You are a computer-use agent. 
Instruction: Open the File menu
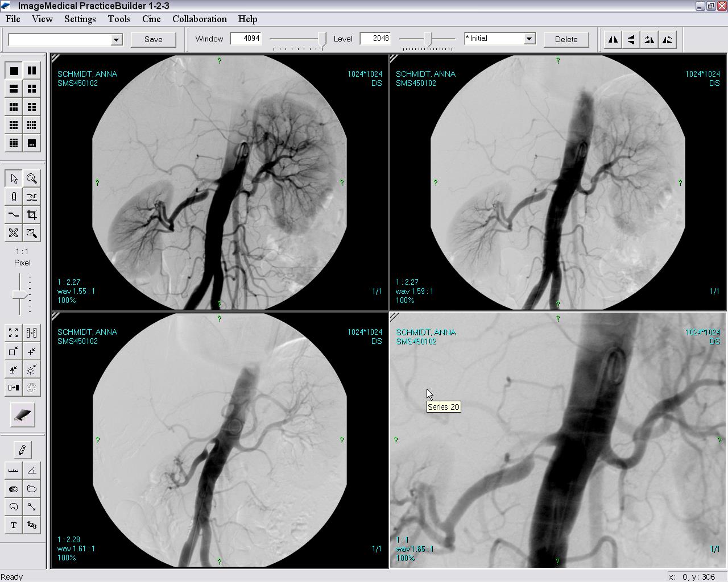pyautogui.click(x=13, y=19)
